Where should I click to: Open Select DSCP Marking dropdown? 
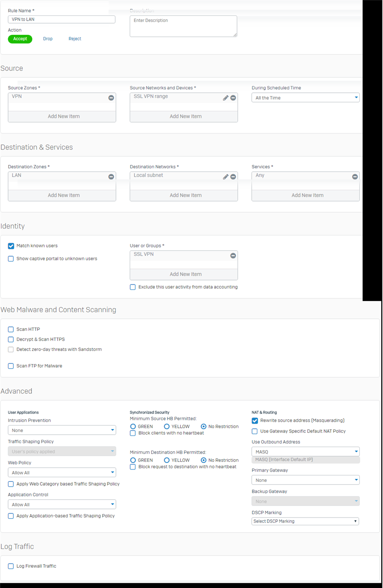(305, 521)
